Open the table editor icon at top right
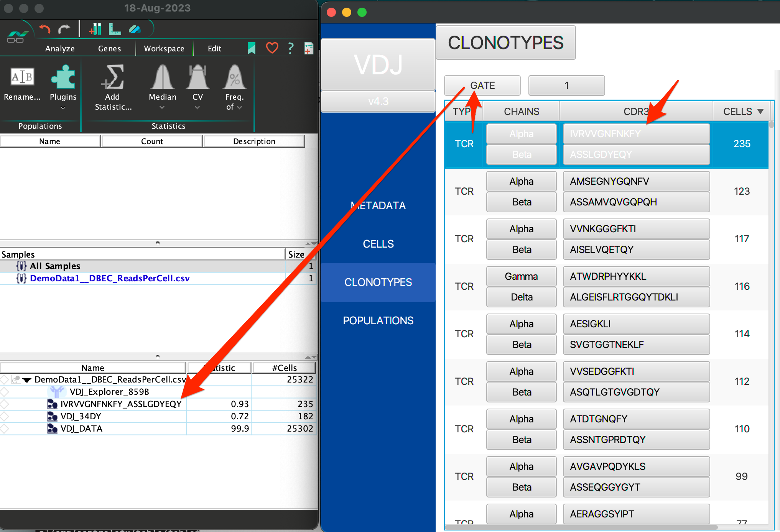 click(x=308, y=48)
